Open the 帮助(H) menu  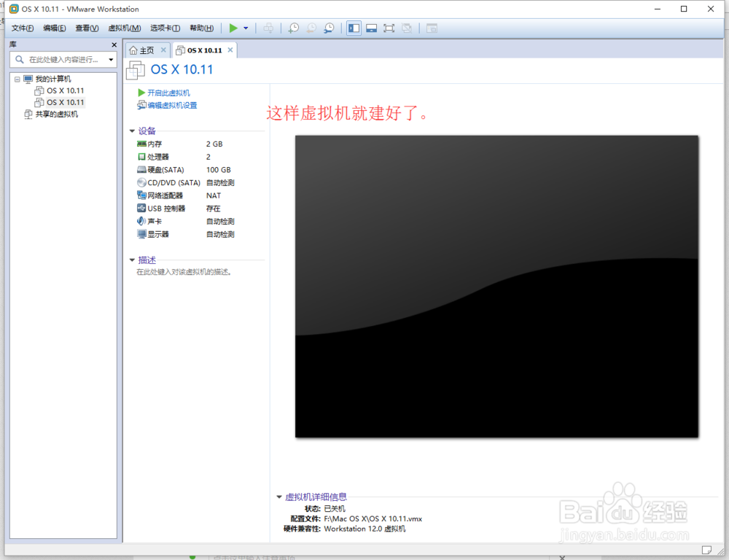click(201, 28)
